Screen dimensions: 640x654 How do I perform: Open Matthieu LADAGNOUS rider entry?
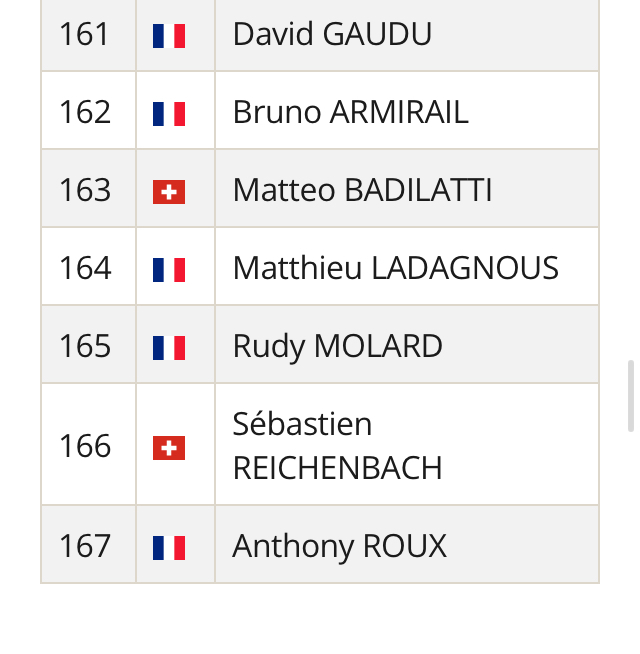pyautogui.click(x=395, y=268)
